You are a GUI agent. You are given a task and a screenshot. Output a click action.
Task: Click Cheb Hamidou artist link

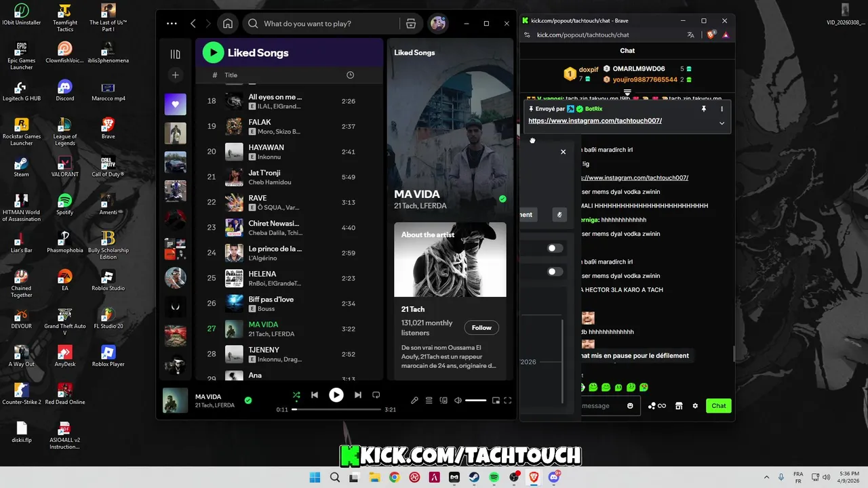270,182
